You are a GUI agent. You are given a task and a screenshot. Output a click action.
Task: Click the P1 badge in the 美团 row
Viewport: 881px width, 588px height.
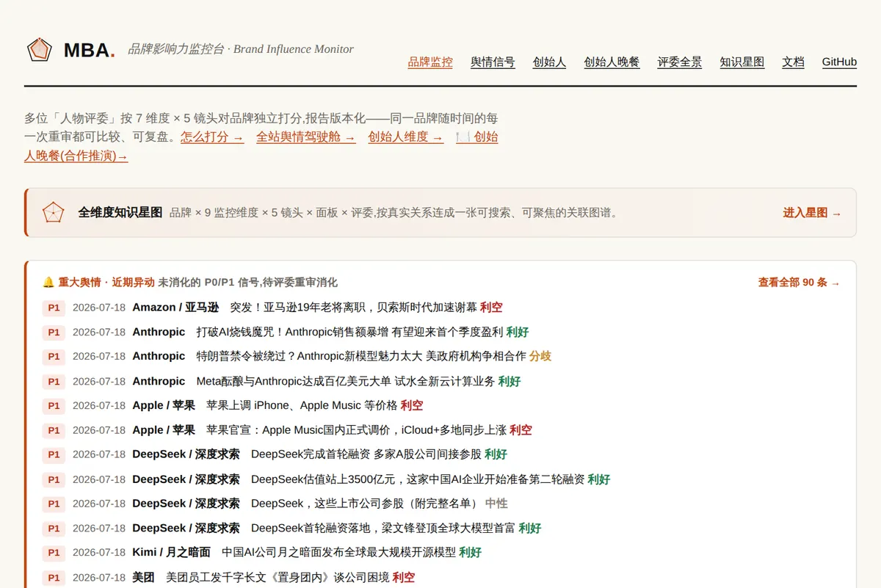54,578
